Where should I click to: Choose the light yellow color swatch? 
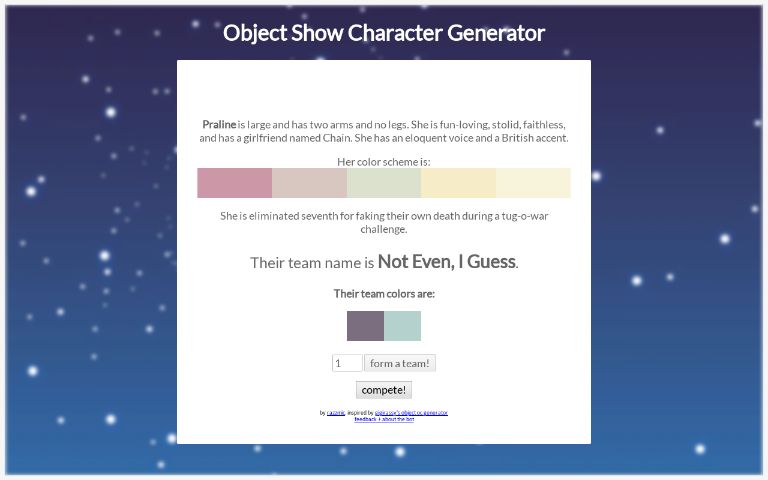pyautogui.click(x=458, y=183)
